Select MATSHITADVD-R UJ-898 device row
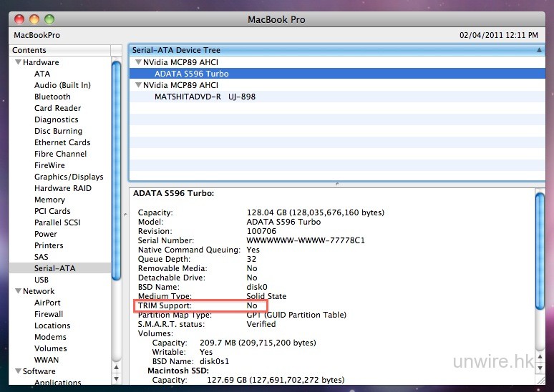Image resolution: width=554 pixels, height=392 pixels. [205, 97]
